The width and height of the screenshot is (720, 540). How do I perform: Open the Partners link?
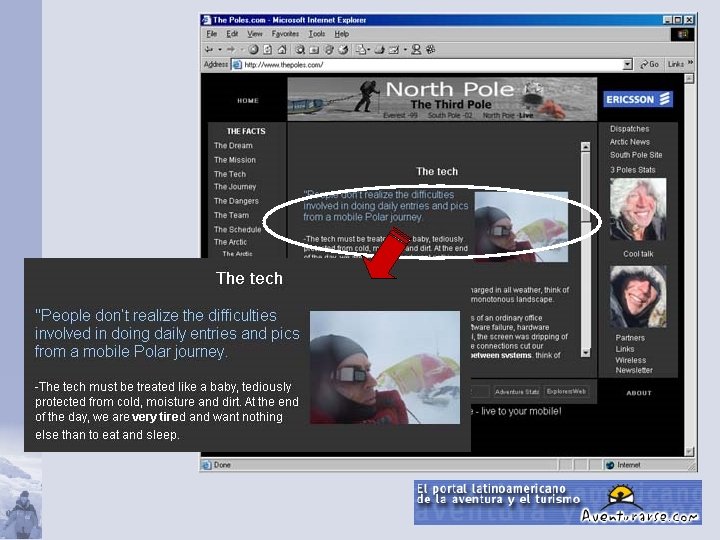point(630,338)
